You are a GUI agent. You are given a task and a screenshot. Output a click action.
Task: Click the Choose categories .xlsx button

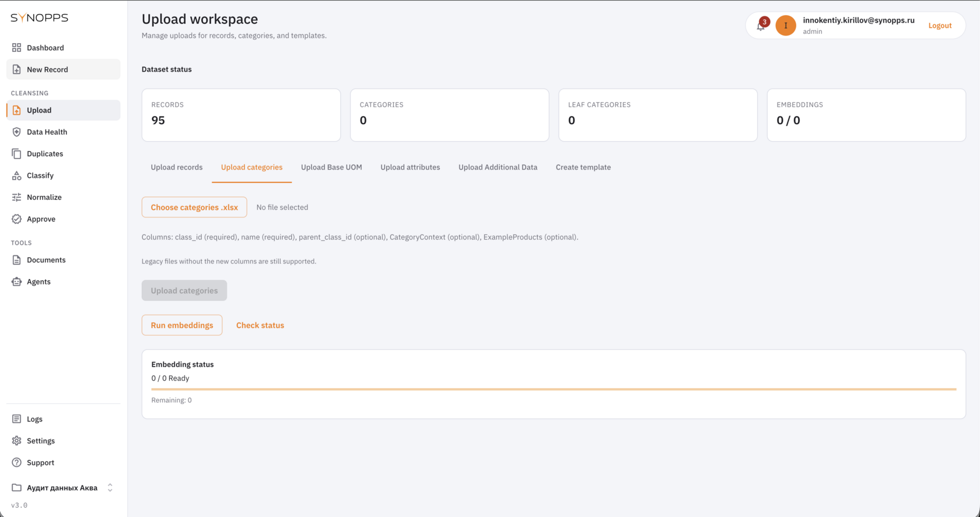tap(194, 207)
